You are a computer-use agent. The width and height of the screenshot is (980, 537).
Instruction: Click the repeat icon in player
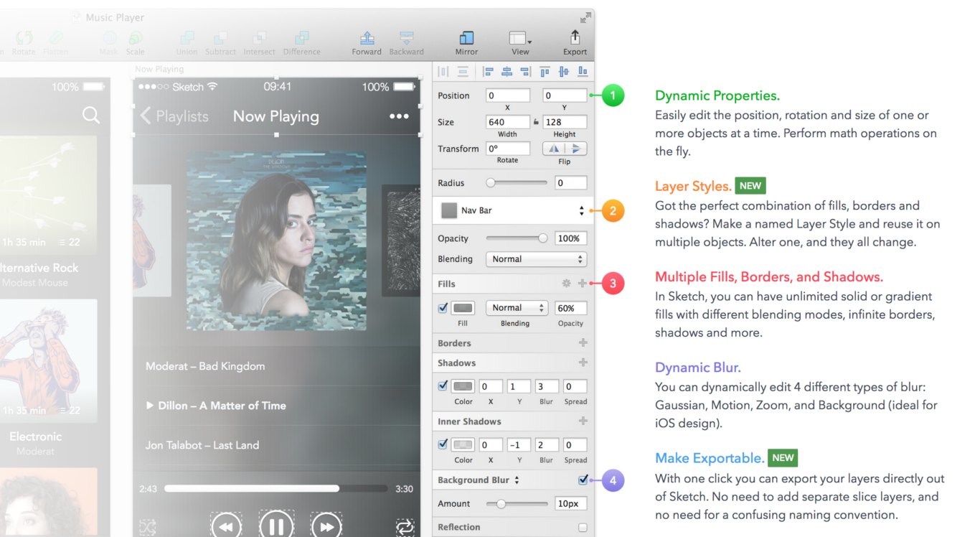[405, 527]
